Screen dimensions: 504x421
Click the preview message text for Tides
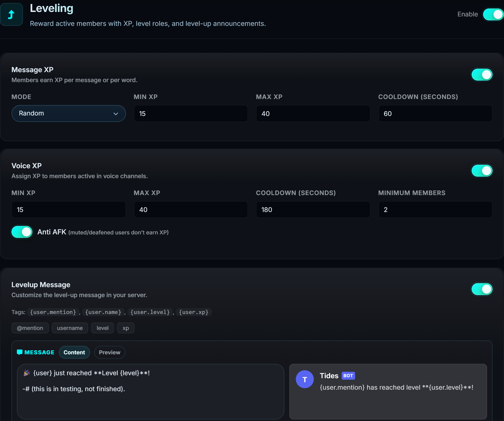coord(396,387)
